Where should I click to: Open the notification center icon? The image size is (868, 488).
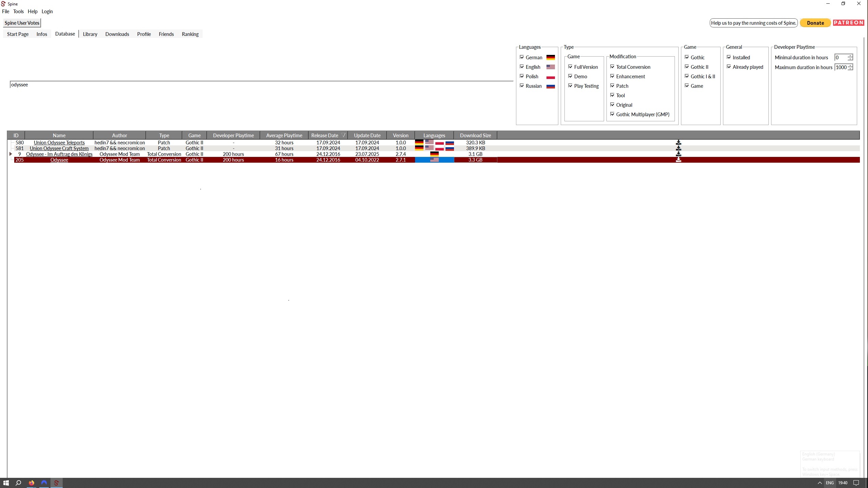(856, 483)
